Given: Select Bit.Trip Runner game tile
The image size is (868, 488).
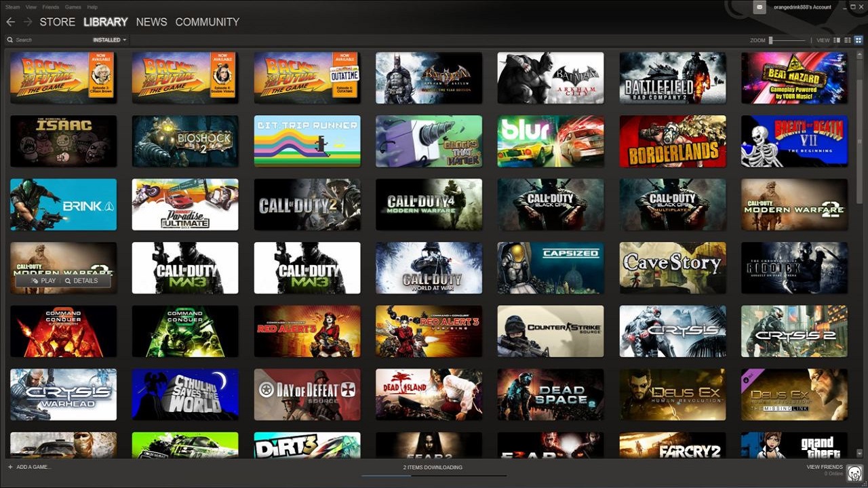Looking at the screenshot, I should coord(307,141).
